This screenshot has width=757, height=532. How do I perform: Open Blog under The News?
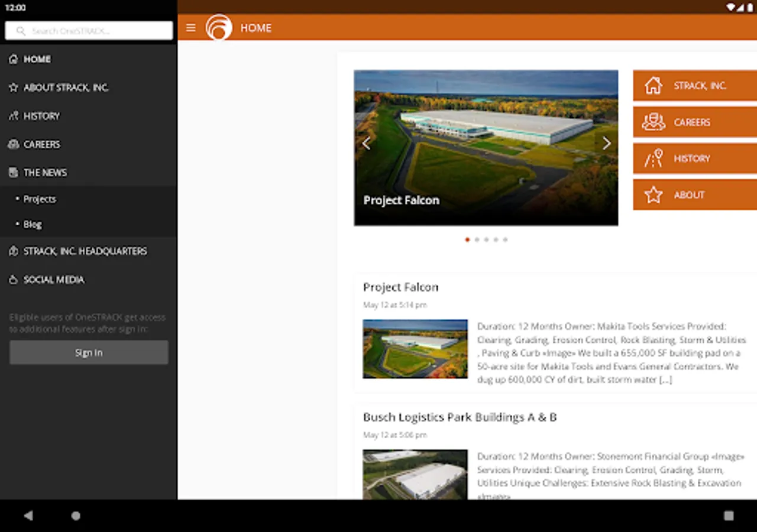tap(89, 225)
